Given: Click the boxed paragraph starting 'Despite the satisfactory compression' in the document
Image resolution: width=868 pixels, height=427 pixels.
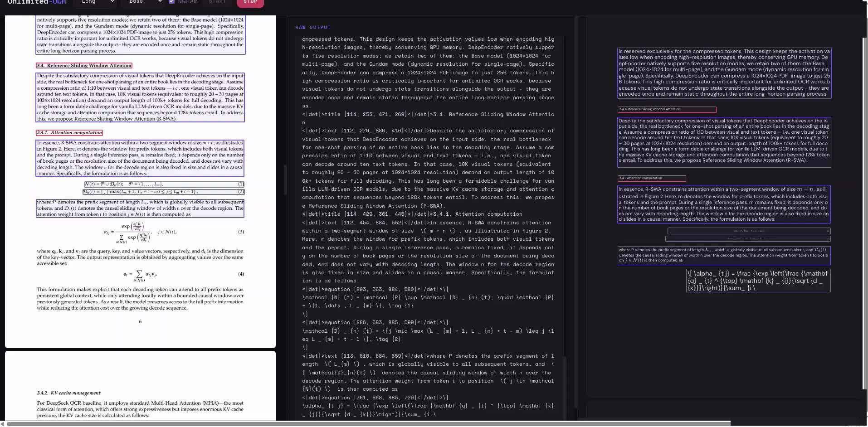Looking at the screenshot, I should [140, 97].
